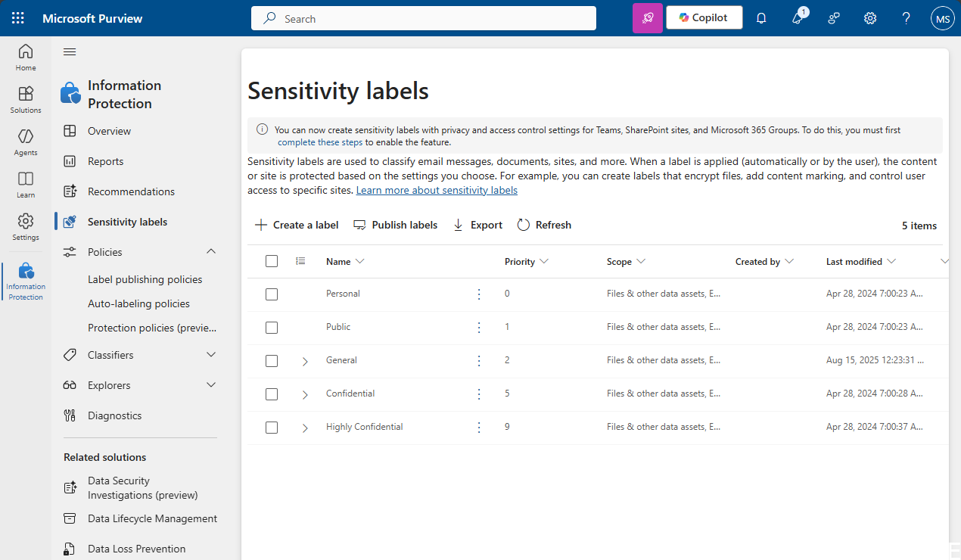
Task: Select the checkbox beside Highly Confidential
Action: point(272,427)
